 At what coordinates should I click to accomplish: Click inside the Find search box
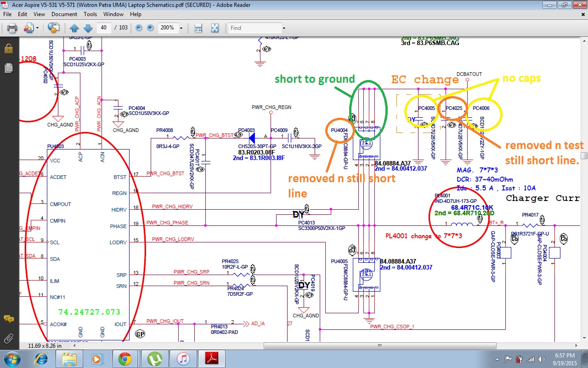coord(254,28)
